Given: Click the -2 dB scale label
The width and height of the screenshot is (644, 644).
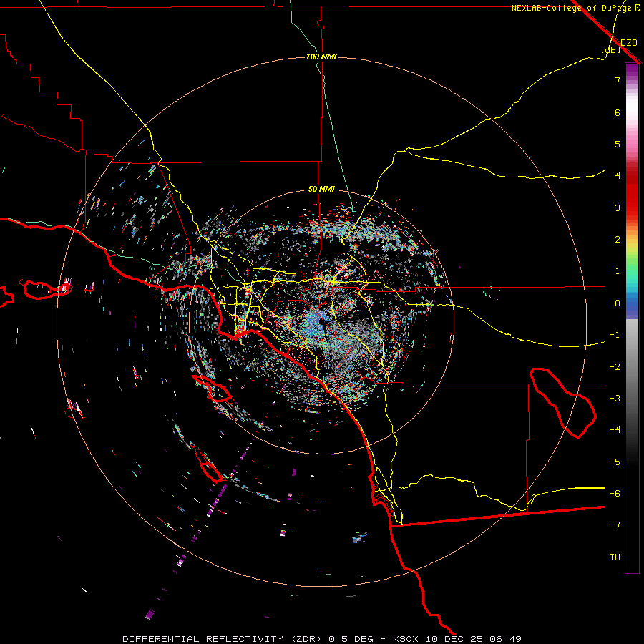Looking at the screenshot, I should [615, 367].
